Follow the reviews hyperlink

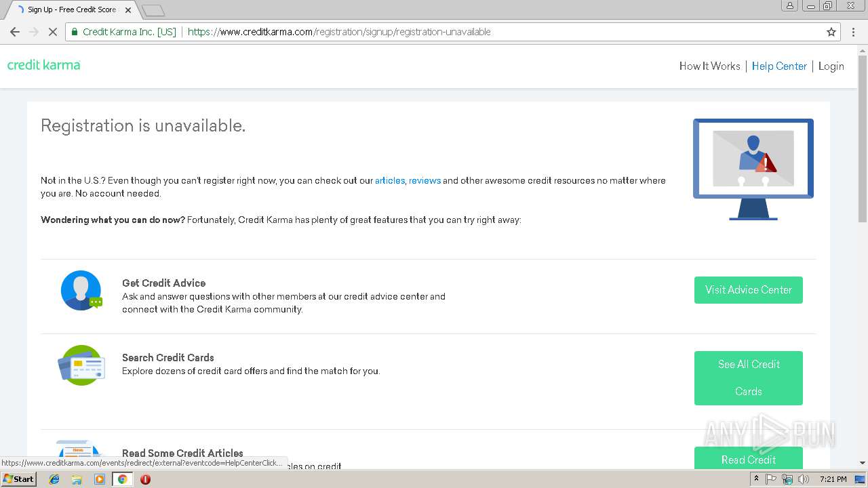click(425, 180)
